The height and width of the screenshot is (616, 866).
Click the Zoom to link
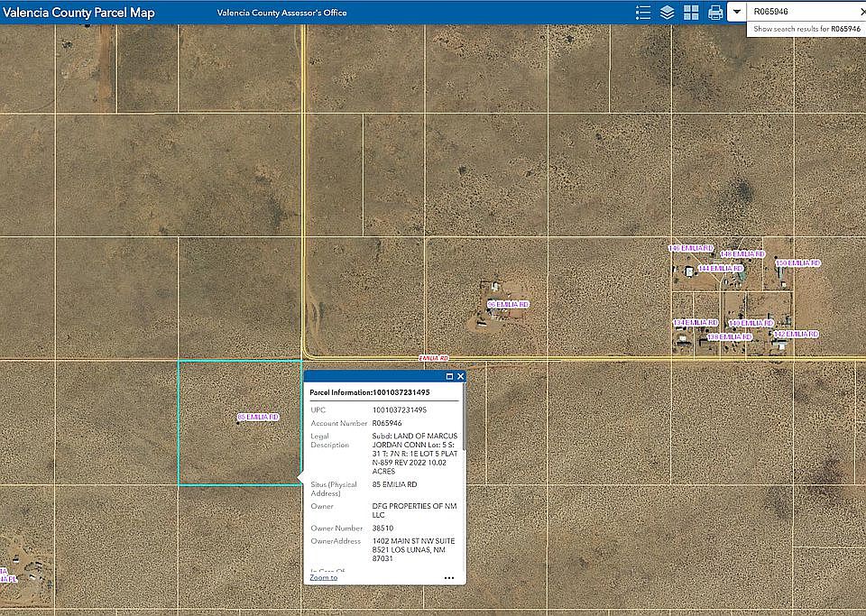click(323, 577)
